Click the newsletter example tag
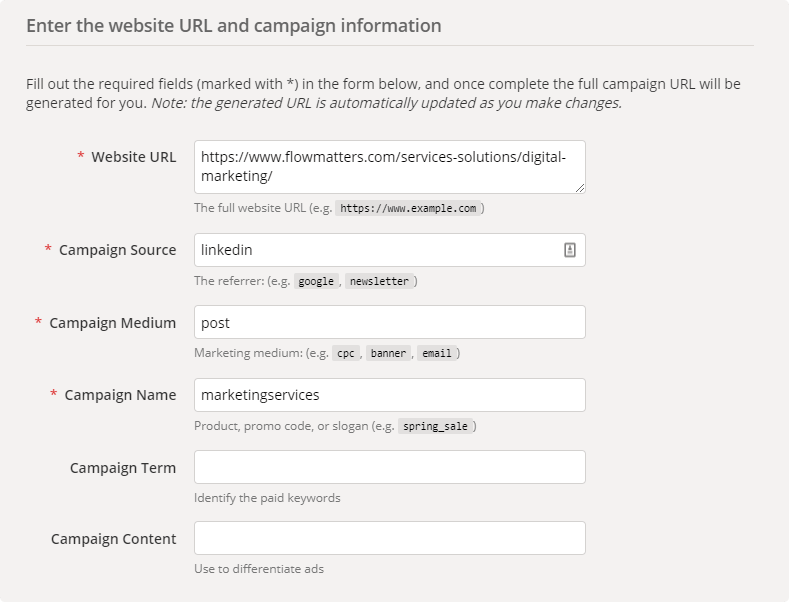The height and width of the screenshot is (602, 789). pos(379,282)
